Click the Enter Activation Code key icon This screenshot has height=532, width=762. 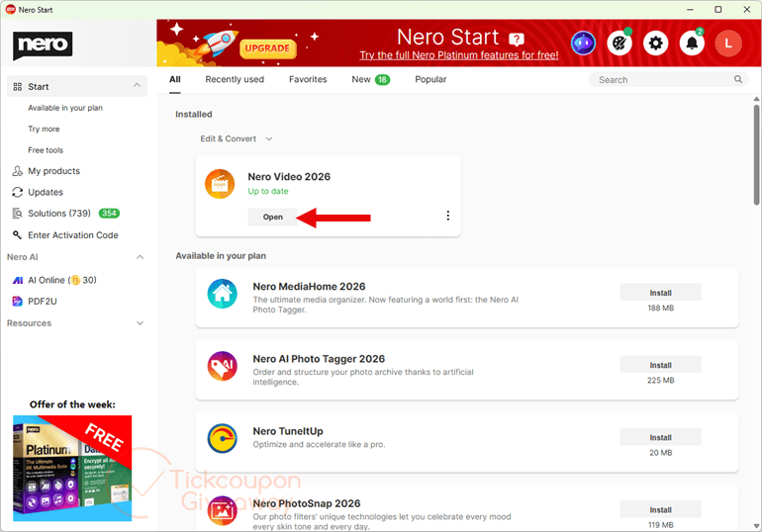pyautogui.click(x=18, y=235)
